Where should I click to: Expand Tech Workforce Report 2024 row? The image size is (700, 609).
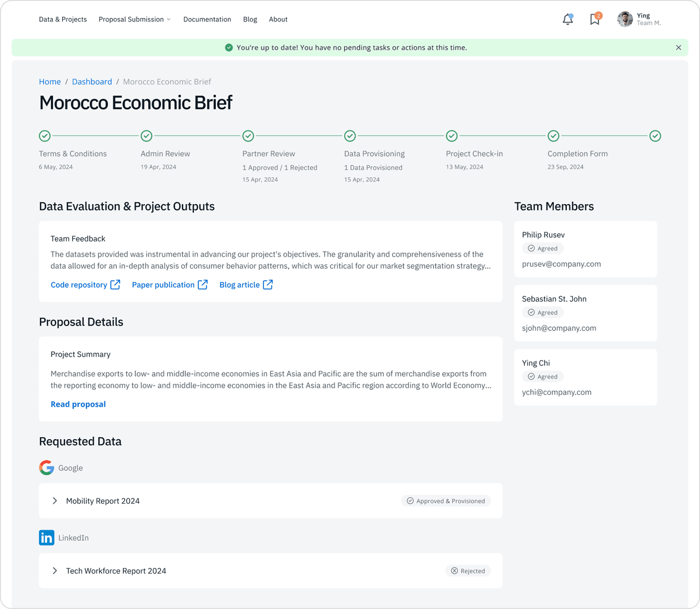tap(55, 571)
